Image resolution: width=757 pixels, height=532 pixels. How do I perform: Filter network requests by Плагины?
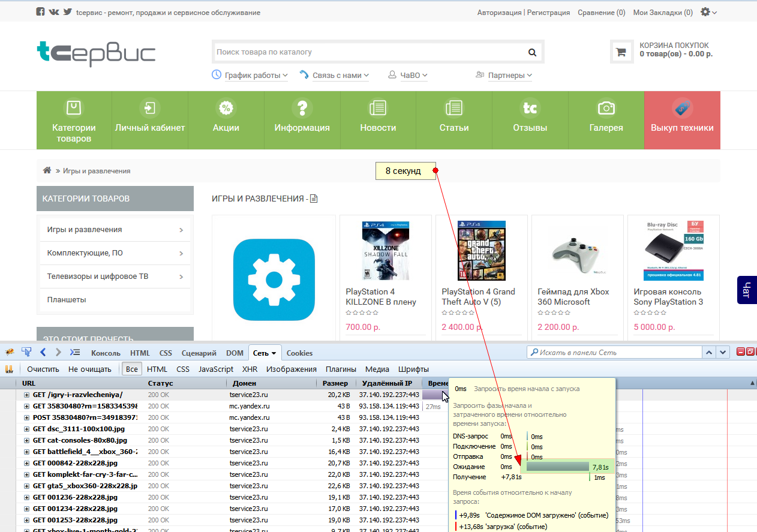click(341, 369)
